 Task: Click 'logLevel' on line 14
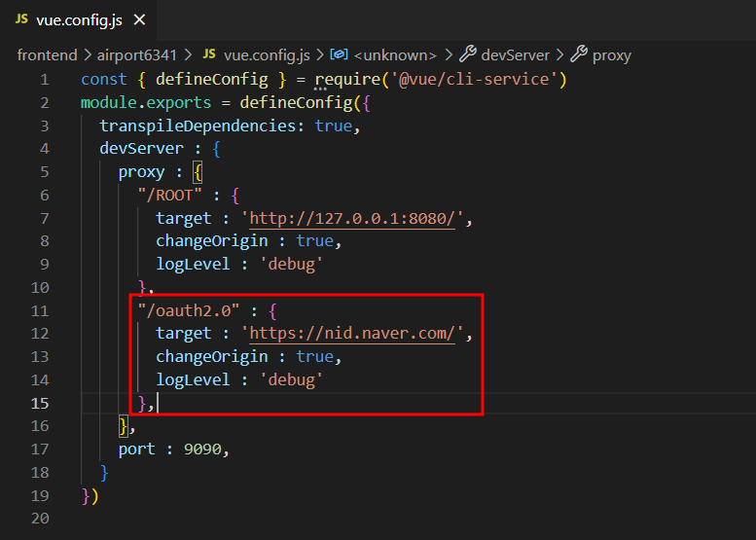pos(193,380)
